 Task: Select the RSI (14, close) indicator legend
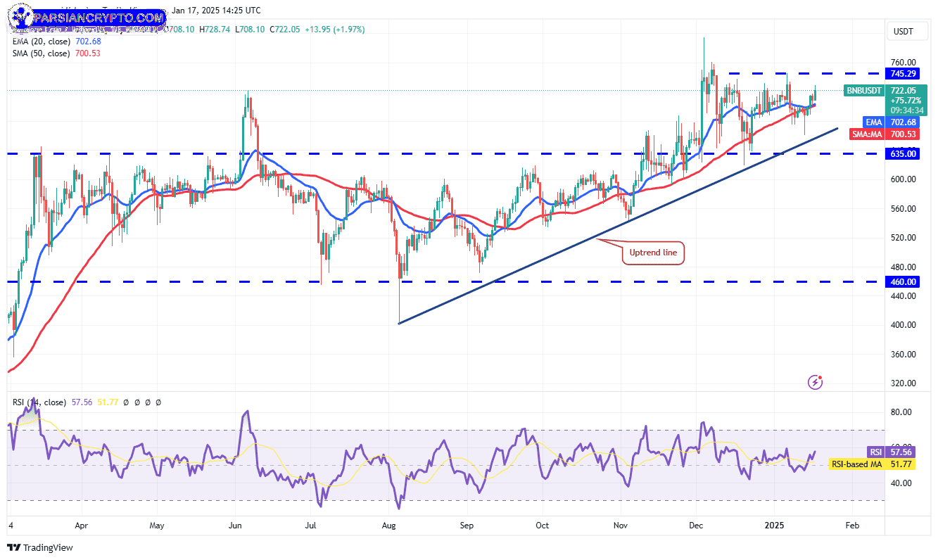39,402
